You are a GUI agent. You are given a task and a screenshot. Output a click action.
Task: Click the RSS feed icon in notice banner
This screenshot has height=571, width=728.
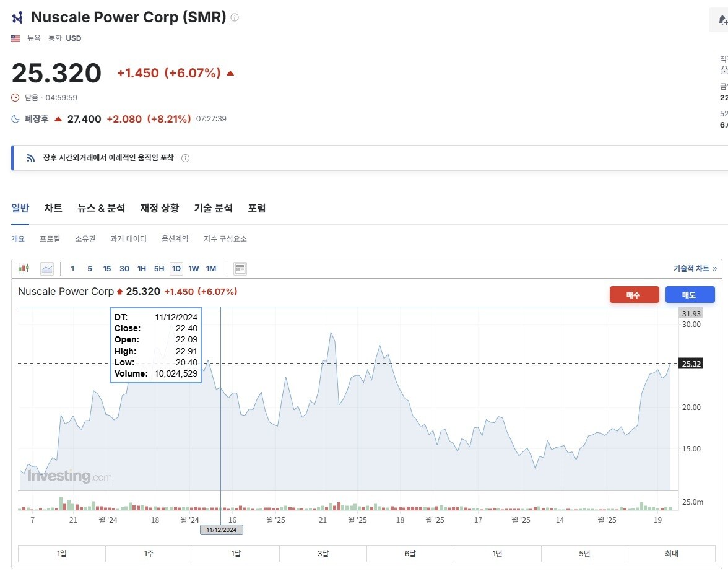31,158
